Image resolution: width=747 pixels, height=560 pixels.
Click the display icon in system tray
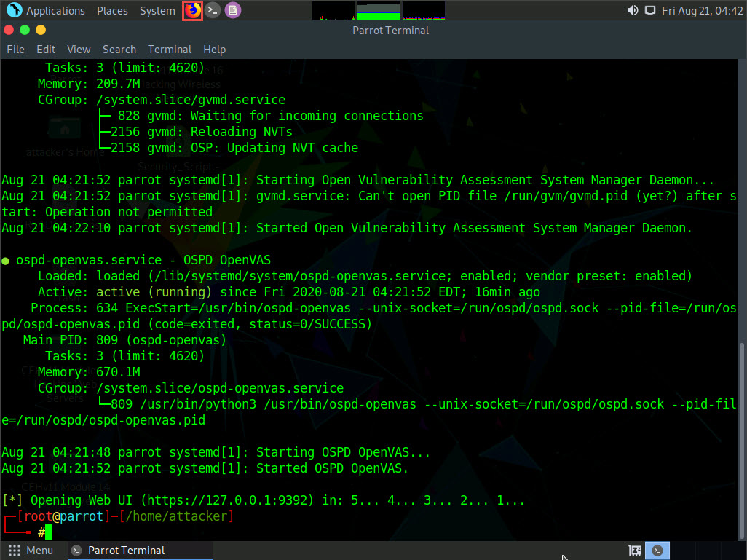650,10
